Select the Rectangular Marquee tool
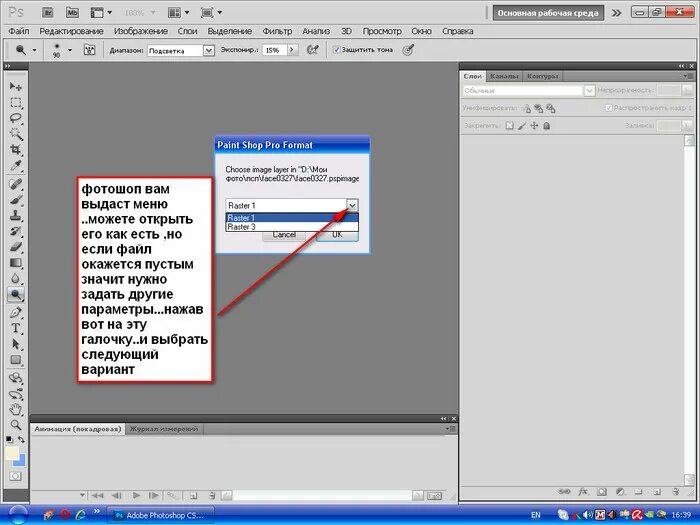The width and height of the screenshot is (700, 525). click(x=16, y=102)
